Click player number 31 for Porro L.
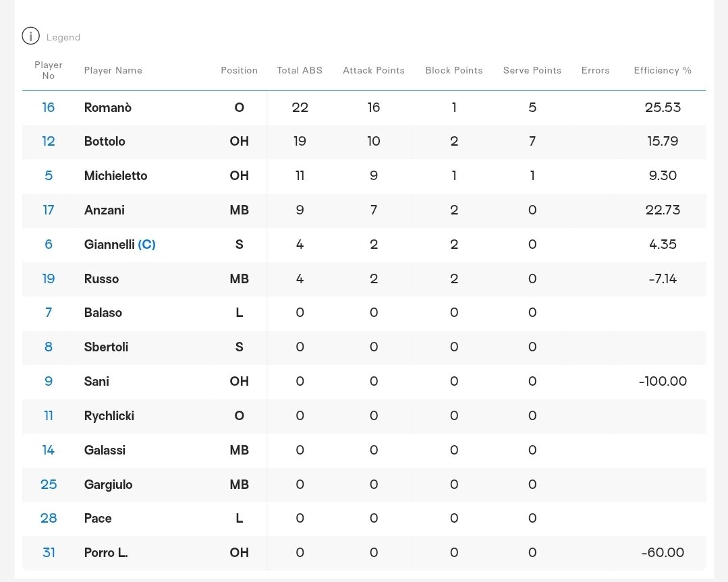This screenshot has height=582, width=728. coord(49,552)
